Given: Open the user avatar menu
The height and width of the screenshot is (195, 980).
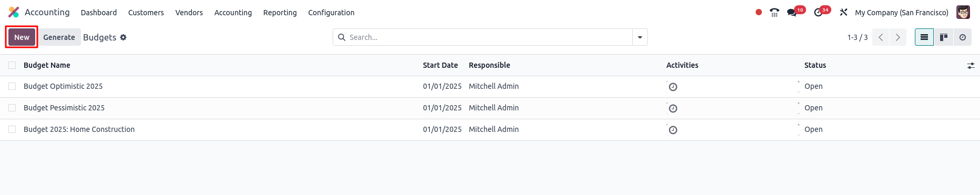Looking at the screenshot, I should click(963, 13).
